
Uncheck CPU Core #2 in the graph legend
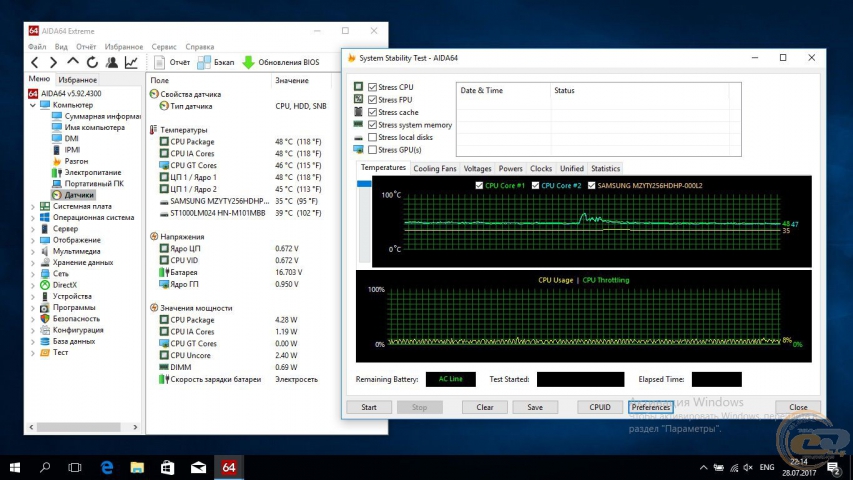[x=535, y=186]
